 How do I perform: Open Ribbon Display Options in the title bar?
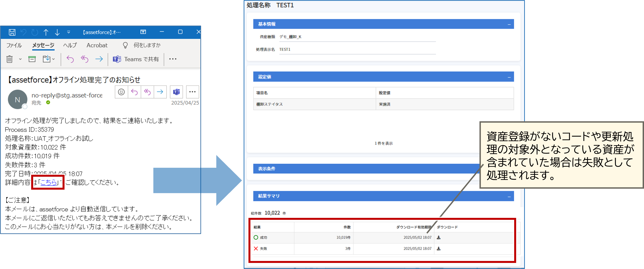pyautogui.click(x=143, y=32)
